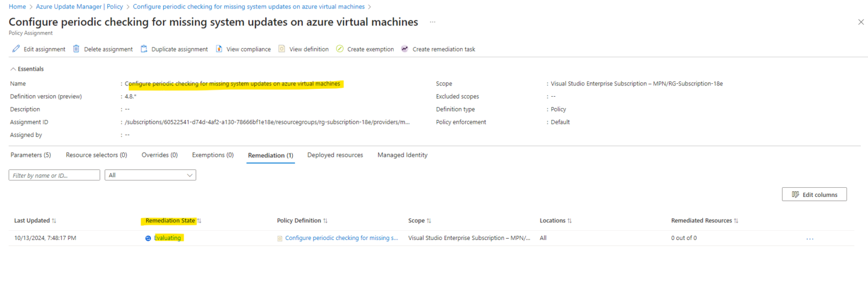Click View compliance label
This screenshot has height=305, width=868.
[x=249, y=49]
